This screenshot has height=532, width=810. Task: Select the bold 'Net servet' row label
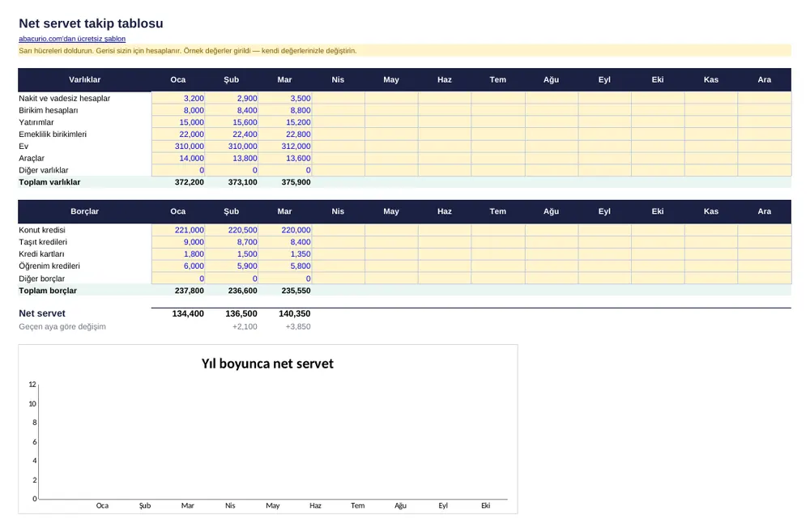(42, 313)
